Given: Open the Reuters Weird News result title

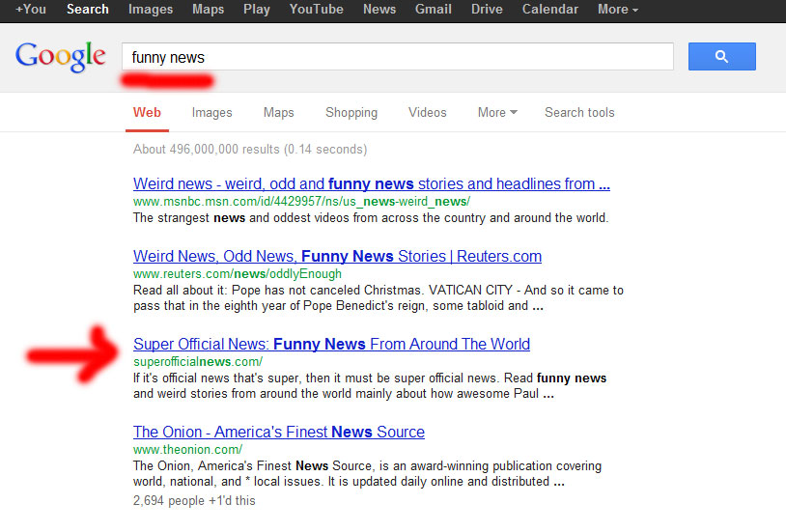Looking at the screenshot, I should pyautogui.click(x=337, y=256).
